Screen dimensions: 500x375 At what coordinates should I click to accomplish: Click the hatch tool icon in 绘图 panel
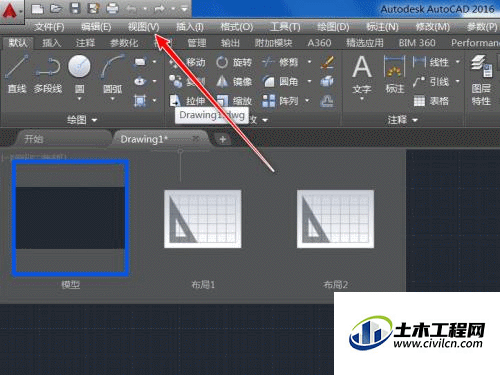pyautogui.click(x=140, y=100)
